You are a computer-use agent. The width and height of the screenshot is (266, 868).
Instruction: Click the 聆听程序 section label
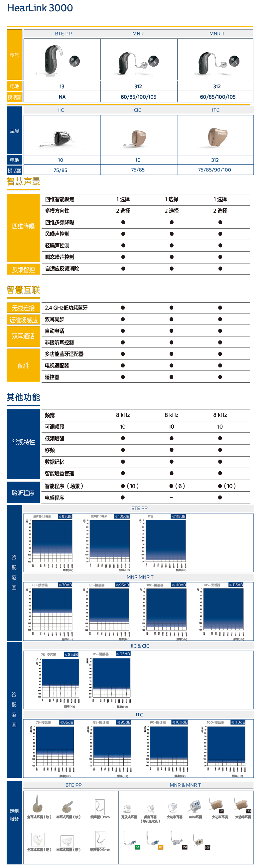pos(24,493)
